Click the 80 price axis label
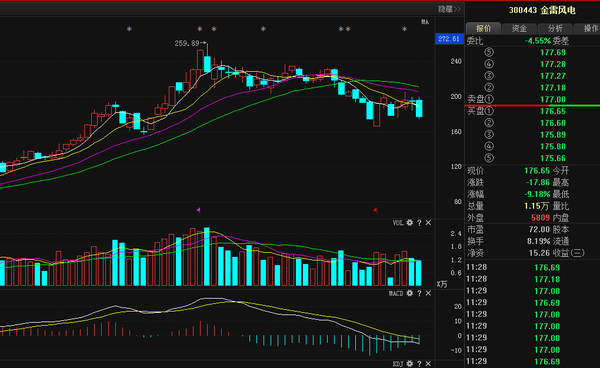 click(x=458, y=202)
